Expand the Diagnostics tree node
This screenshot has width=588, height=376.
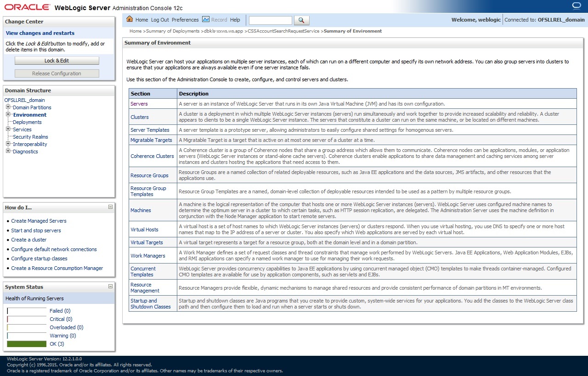(x=8, y=151)
